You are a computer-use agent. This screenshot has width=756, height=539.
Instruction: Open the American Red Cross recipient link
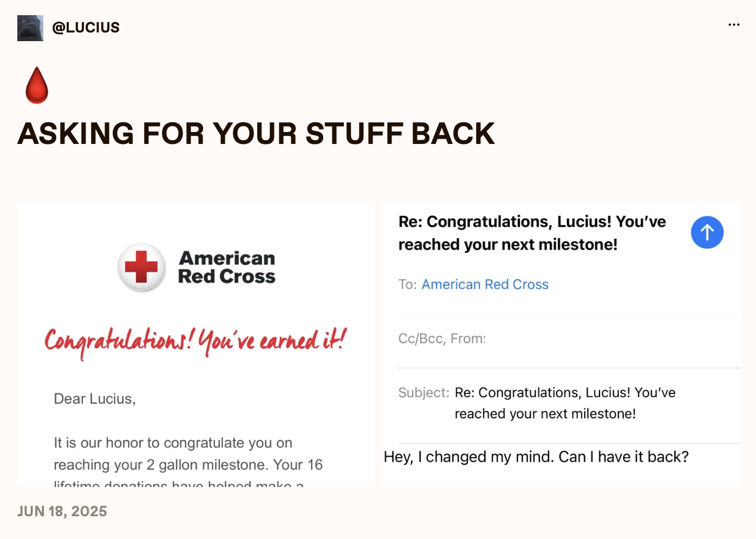pyautogui.click(x=485, y=285)
